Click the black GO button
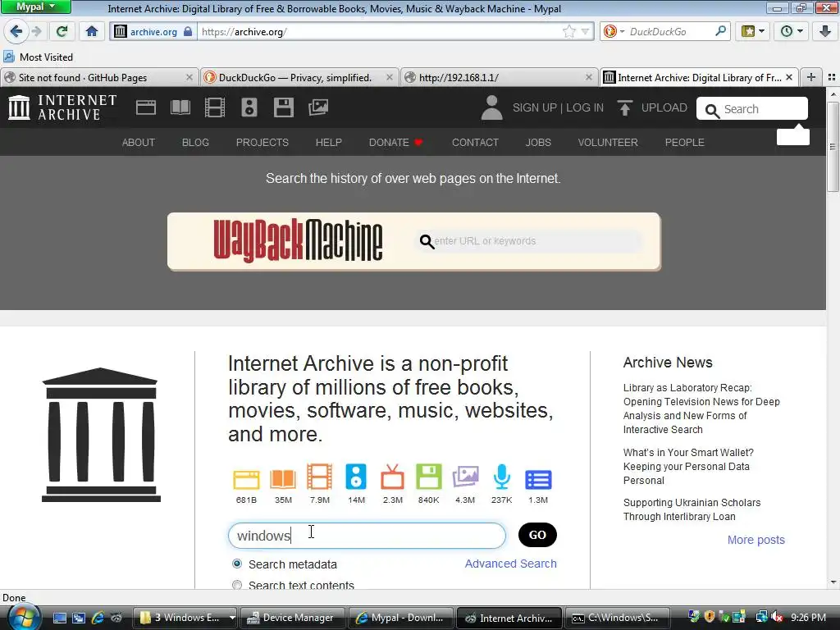The image size is (840, 630). click(x=537, y=535)
